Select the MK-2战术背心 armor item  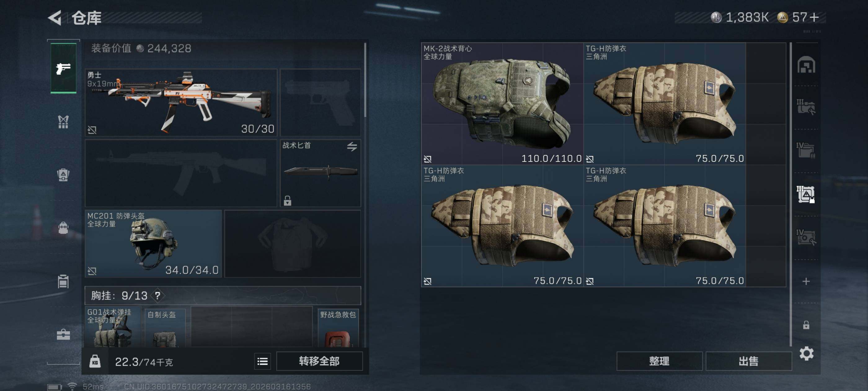502,104
